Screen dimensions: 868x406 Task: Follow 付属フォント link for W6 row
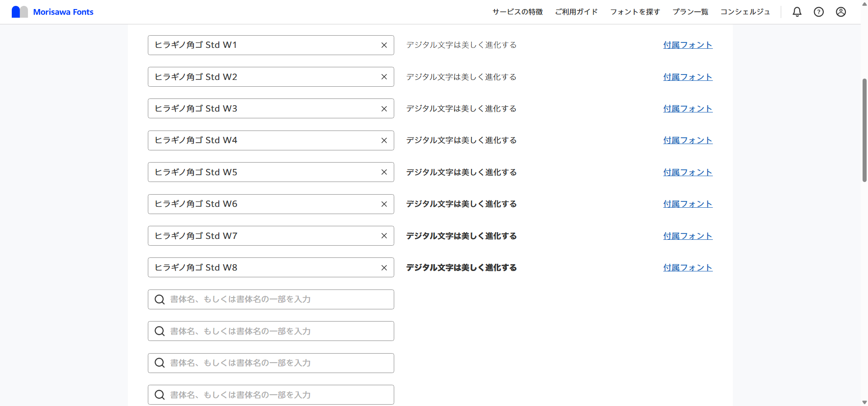(688, 204)
